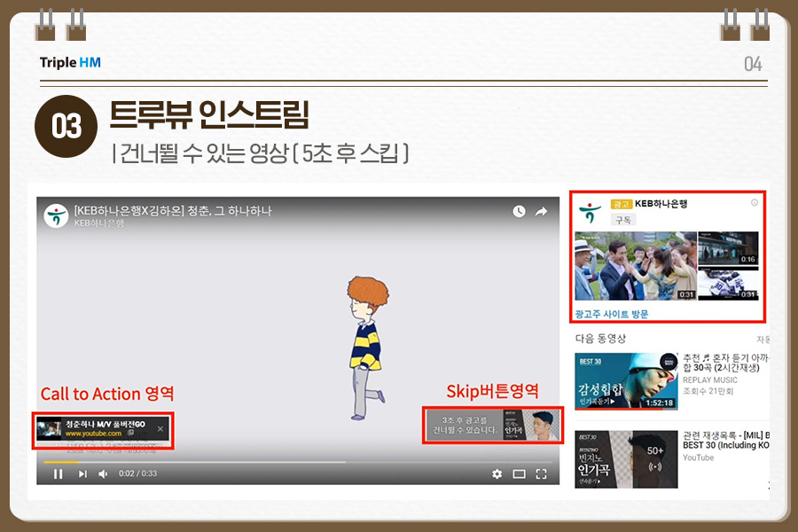Enter fullscreen mode
This screenshot has height=532, width=798.
tap(542, 474)
